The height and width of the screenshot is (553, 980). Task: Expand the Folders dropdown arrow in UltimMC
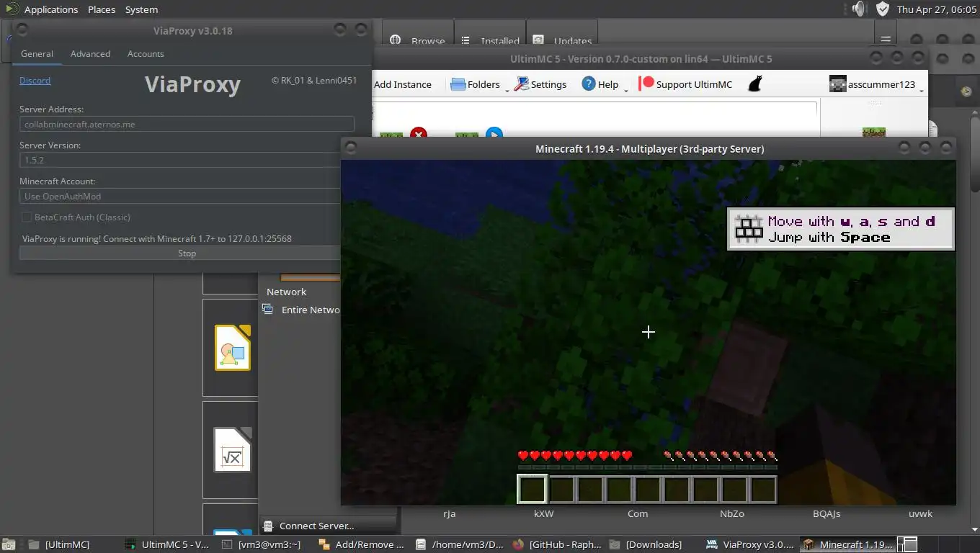(x=507, y=90)
